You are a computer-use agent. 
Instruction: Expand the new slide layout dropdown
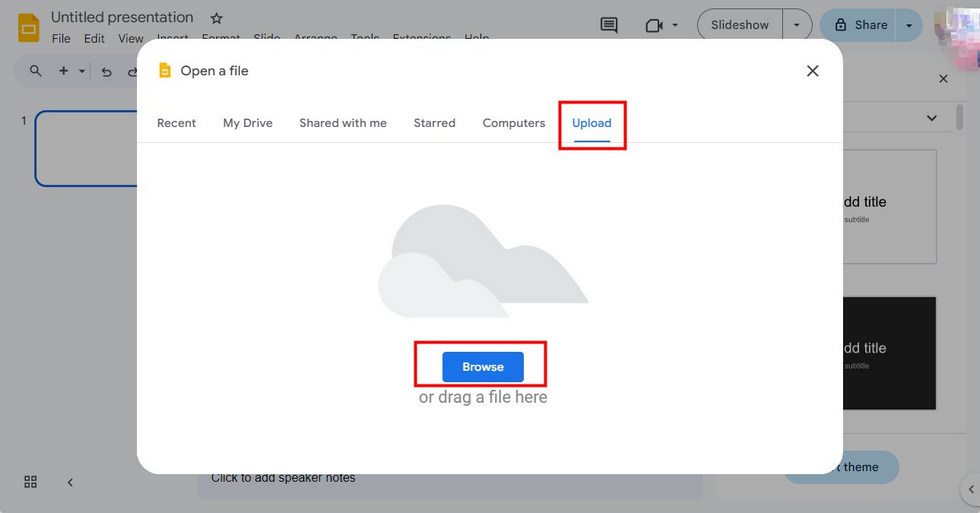(x=82, y=71)
